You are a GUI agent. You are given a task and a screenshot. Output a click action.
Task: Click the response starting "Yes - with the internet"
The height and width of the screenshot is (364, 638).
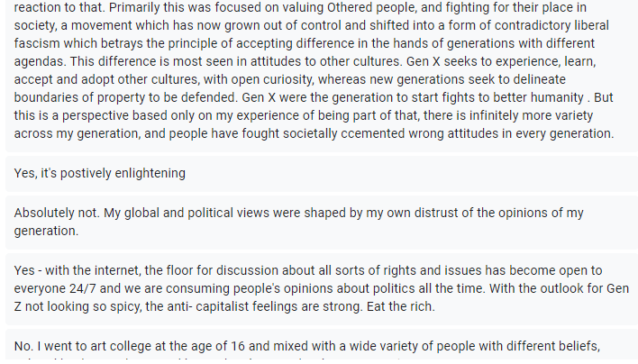[x=308, y=288]
